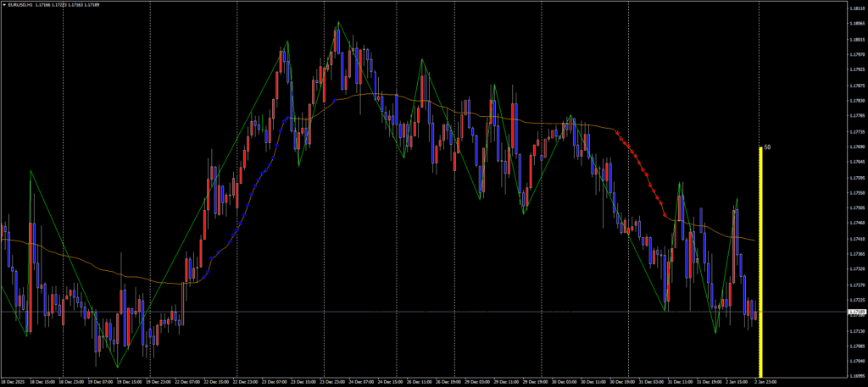
Task: Click the triangle arrow beside EURUSD,H1
Action: [x=3, y=4]
